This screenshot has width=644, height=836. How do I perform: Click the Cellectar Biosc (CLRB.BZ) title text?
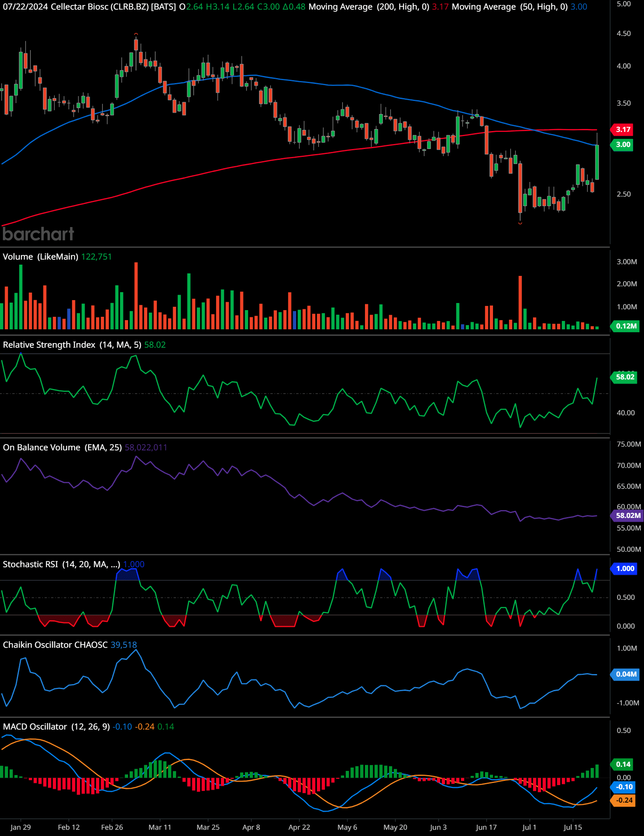coord(100,7)
